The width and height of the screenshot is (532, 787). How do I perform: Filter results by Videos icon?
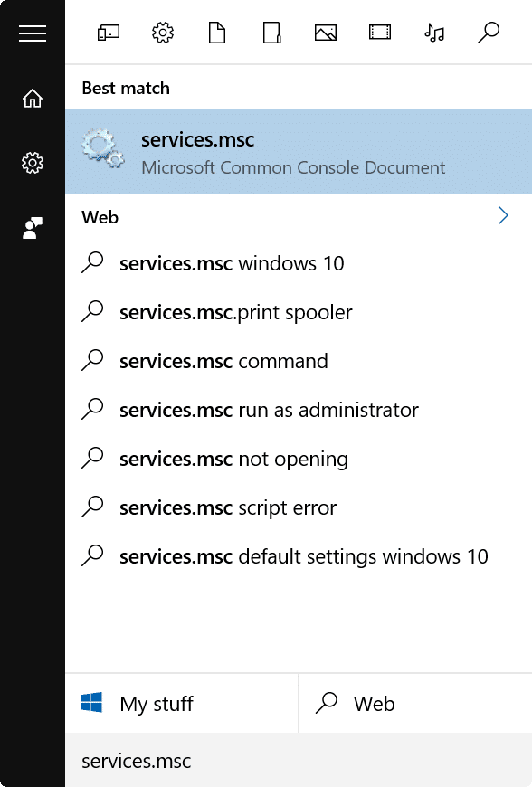tap(380, 33)
